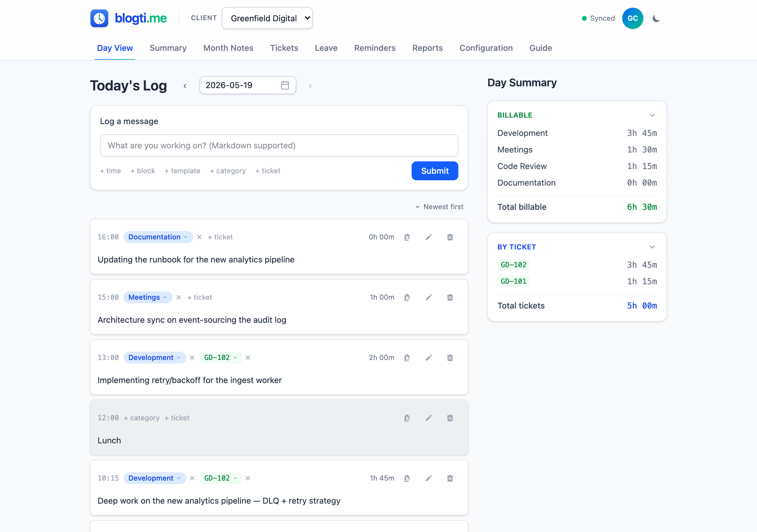Edit the 15:00 Architecture sync entry
The width and height of the screenshot is (757, 532).
tap(428, 297)
